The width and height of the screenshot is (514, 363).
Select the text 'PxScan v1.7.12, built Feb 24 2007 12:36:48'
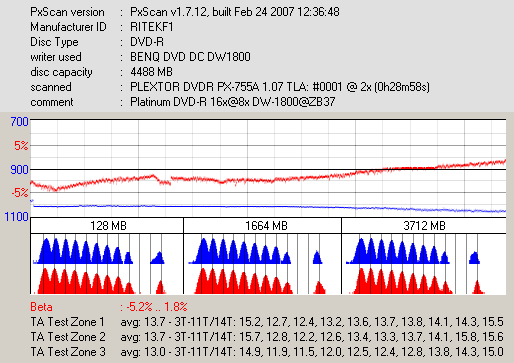click(x=235, y=12)
